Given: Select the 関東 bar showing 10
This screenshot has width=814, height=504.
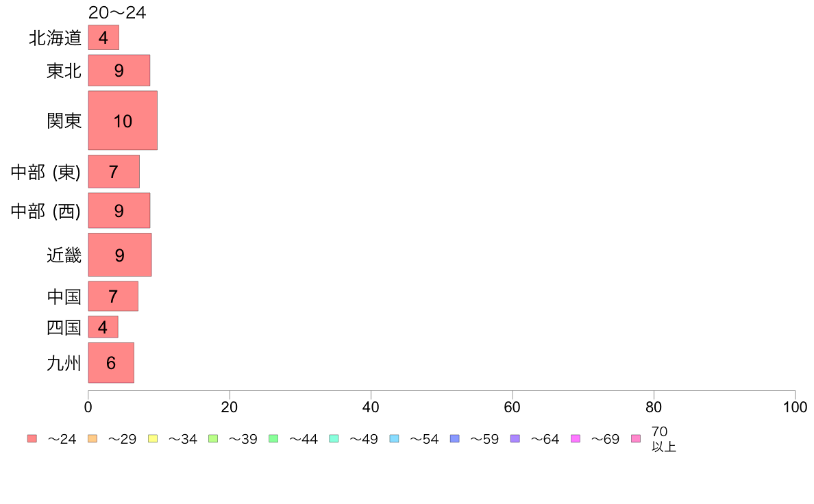Looking at the screenshot, I should [x=123, y=121].
